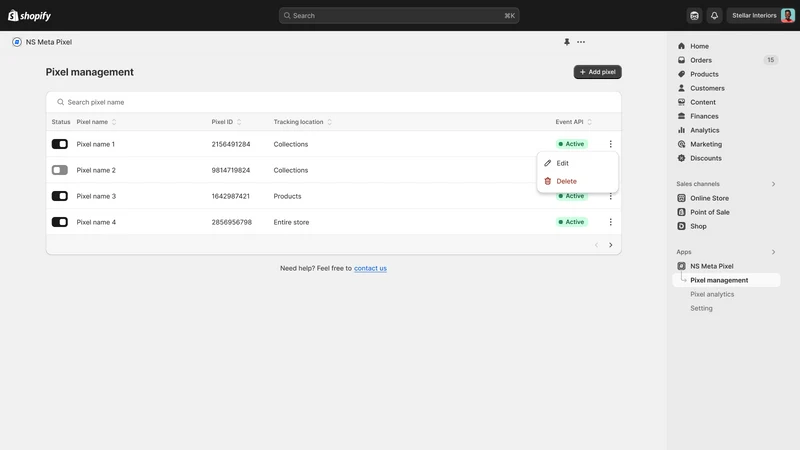Click Entire store tracking location
This screenshot has width=800, height=450.
[291, 222]
